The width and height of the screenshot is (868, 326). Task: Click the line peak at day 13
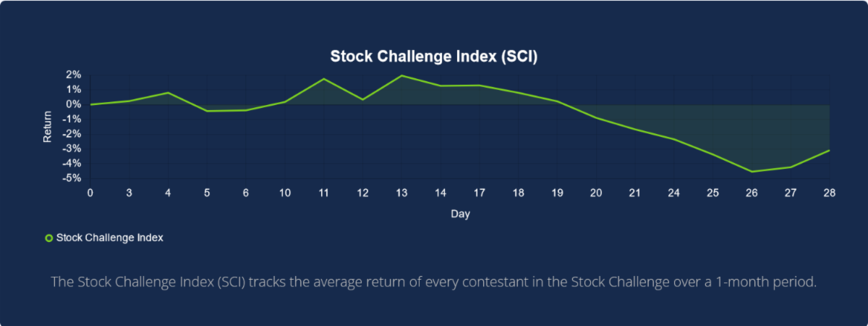401,75
